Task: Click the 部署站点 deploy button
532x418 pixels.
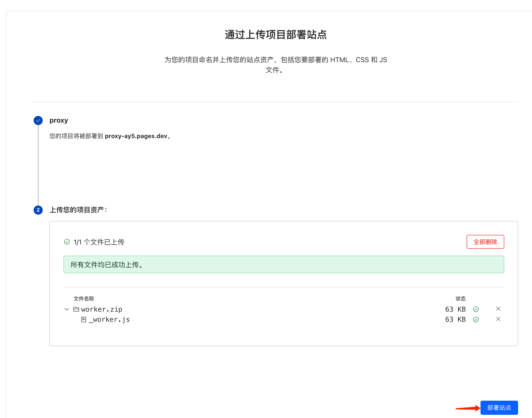Action: click(x=499, y=408)
